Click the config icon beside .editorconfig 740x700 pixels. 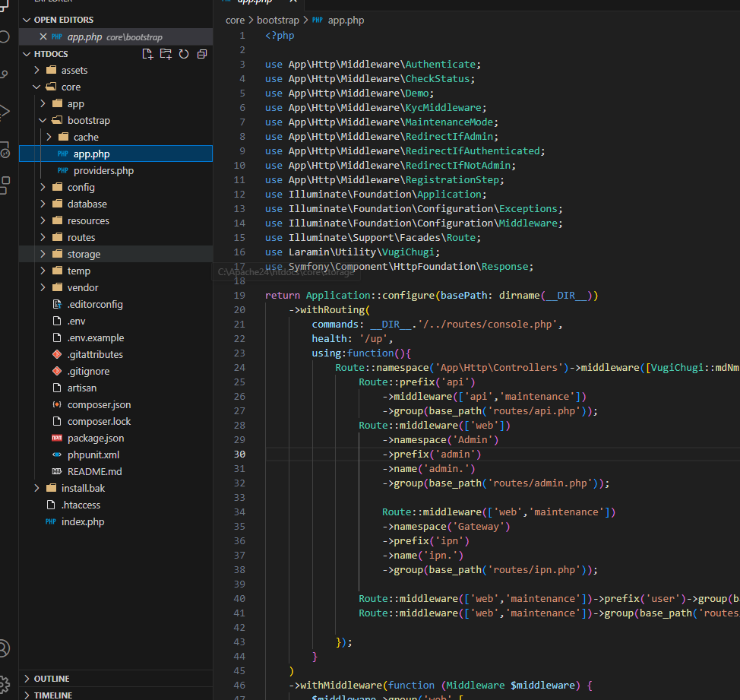pyautogui.click(x=57, y=305)
